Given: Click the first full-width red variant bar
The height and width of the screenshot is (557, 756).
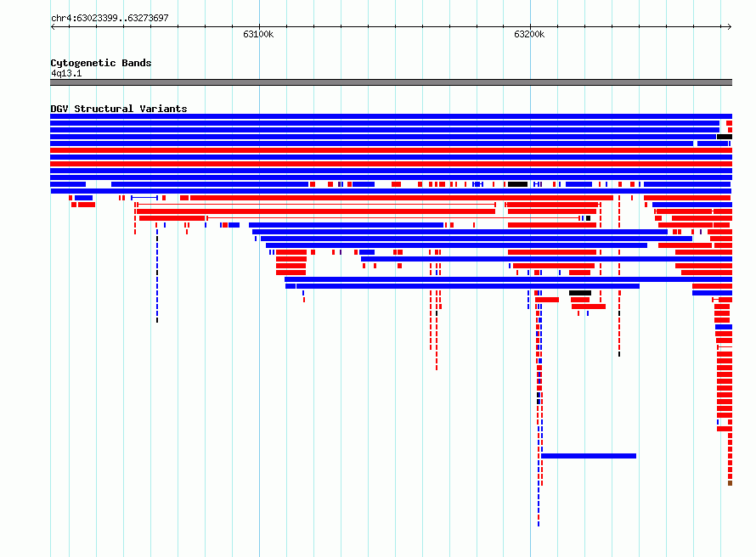Looking at the screenshot, I should 391,150.
